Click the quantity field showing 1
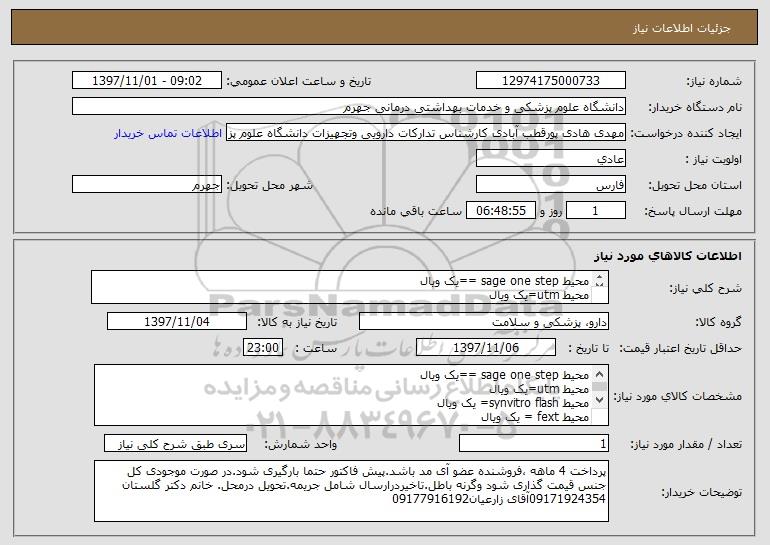 pyautogui.click(x=533, y=444)
